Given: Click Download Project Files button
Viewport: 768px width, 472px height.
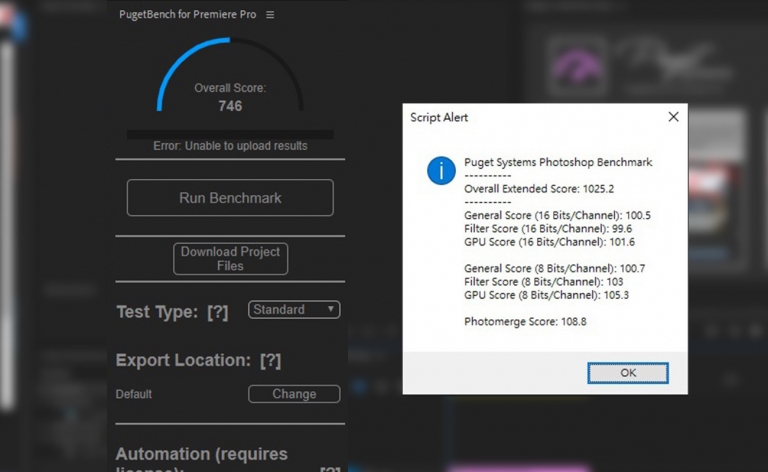Looking at the screenshot, I should coord(230,259).
